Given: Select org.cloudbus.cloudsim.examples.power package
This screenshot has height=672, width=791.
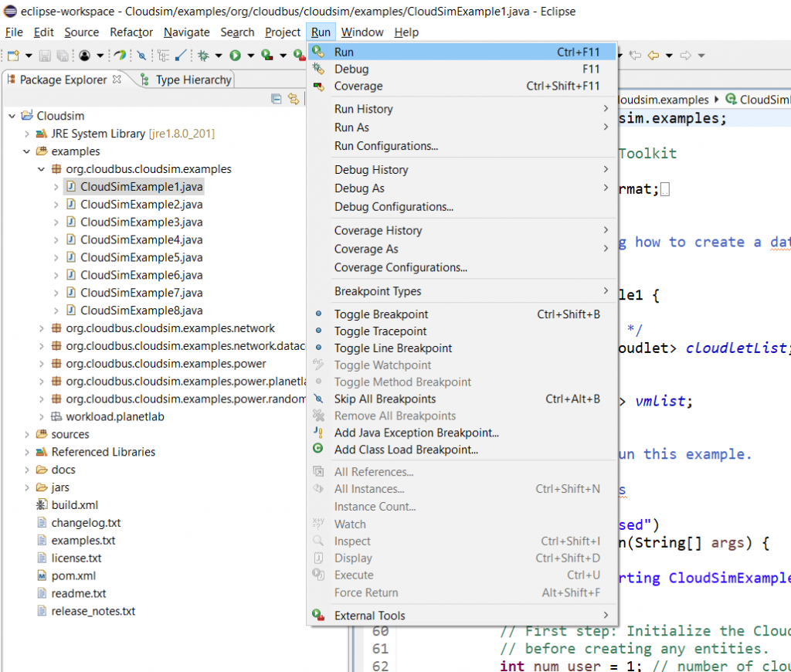Looking at the screenshot, I should tap(158, 364).
